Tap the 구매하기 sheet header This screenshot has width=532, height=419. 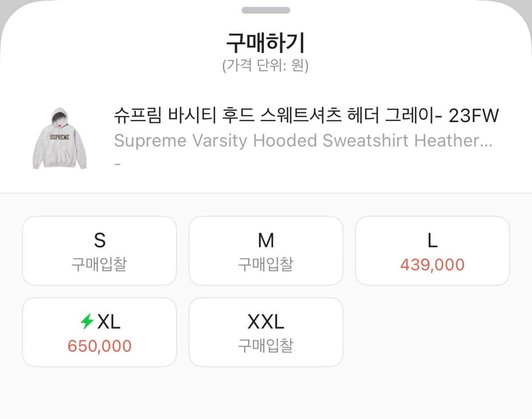click(266, 42)
